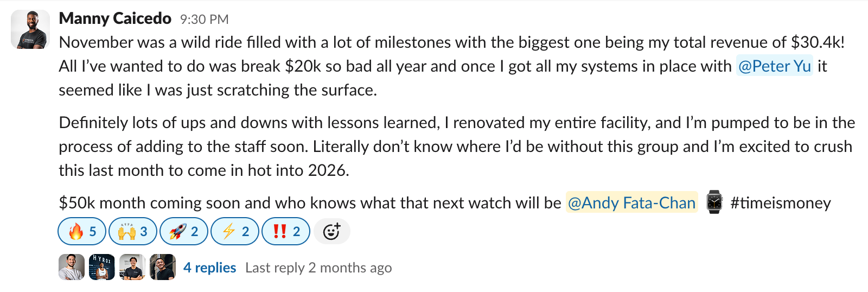Click the fourth replier avatar in the thread
The width and height of the screenshot is (868, 292).
click(163, 267)
